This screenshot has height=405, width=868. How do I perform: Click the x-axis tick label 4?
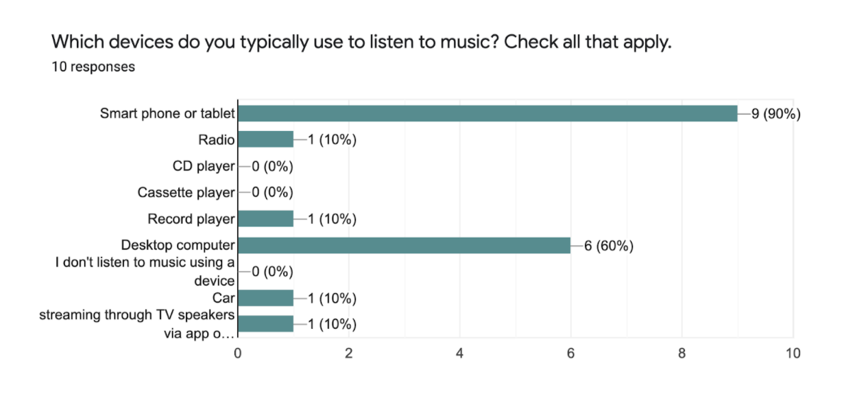click(x=459, y=354)
